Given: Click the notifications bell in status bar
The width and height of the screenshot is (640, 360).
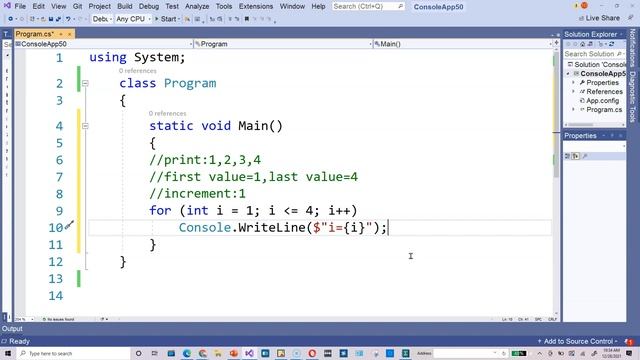Looking at the screenshot, I should (x=629, y=341).
